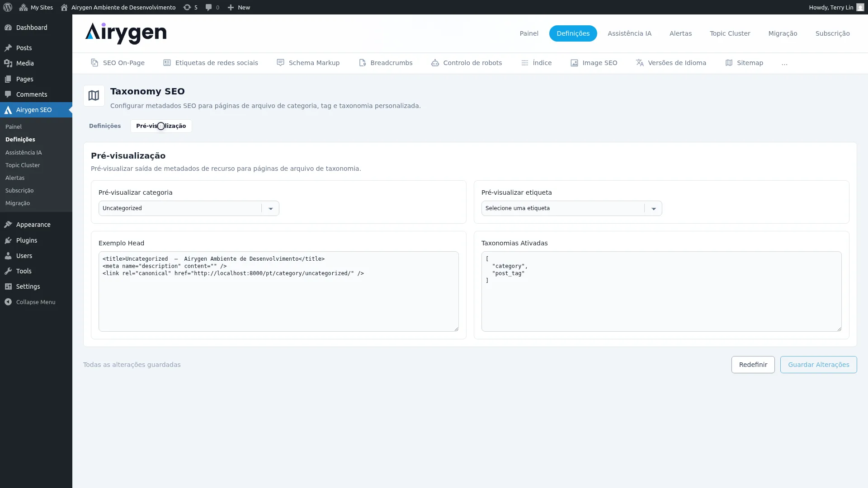This screenshot has height=488, width=868.
Task: Open Assistência IA in the sidebar submenu
Action: [x=24, y=153]
